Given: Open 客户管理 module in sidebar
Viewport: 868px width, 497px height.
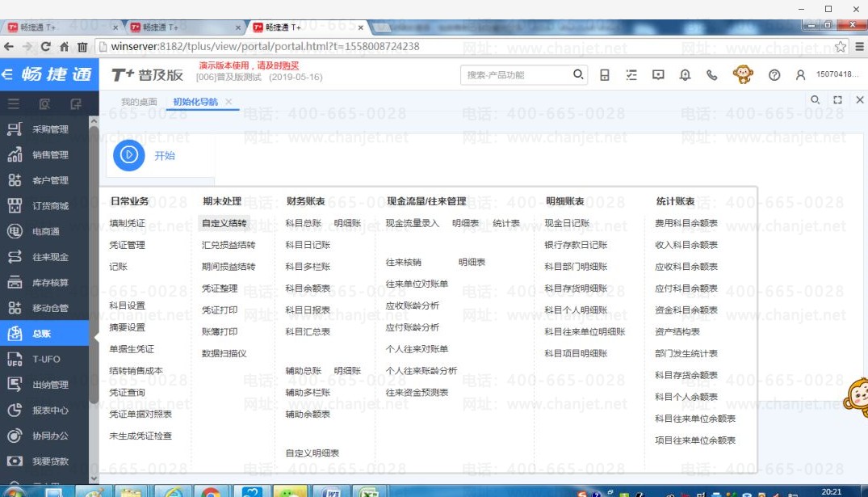Looking at the screenshot, I should [44, 180].
